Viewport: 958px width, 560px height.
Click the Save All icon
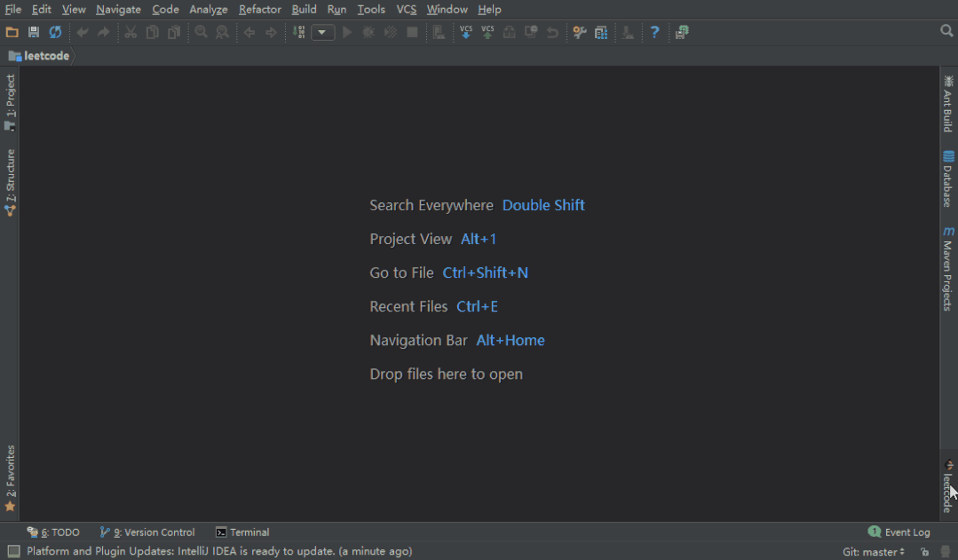click(x=33, y=32)
